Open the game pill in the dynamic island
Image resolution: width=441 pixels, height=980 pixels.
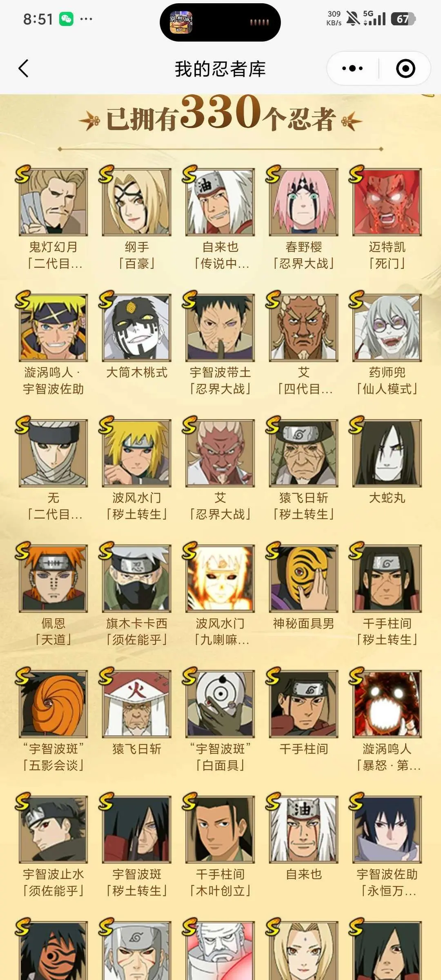(x=220, y=22)
